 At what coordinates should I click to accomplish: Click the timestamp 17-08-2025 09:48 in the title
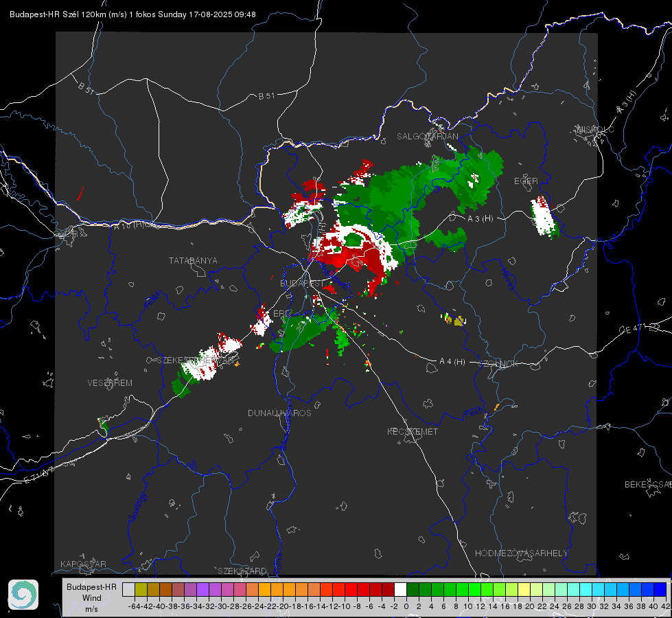[222, 14]
